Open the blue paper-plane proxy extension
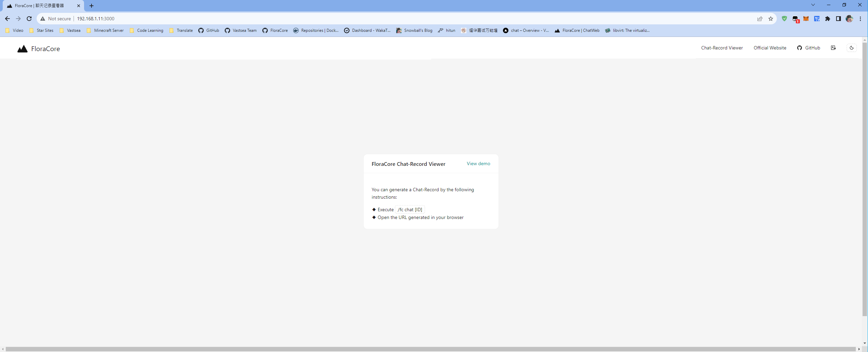 pyautogui.click(x=816, y=19)
